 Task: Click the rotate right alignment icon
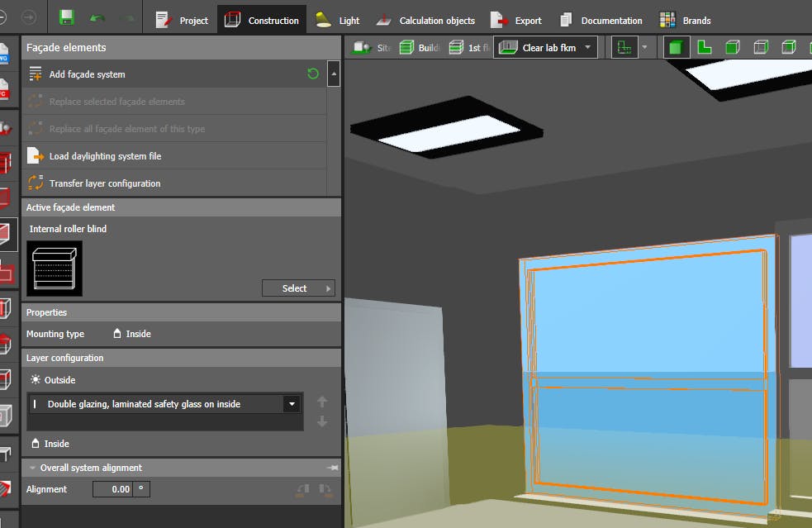tap(325, 490)
